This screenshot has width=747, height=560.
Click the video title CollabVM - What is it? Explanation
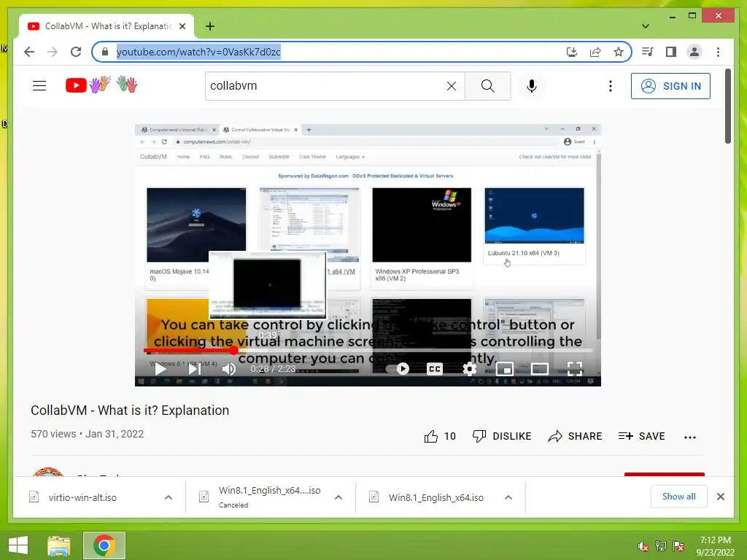pos(130,411)
